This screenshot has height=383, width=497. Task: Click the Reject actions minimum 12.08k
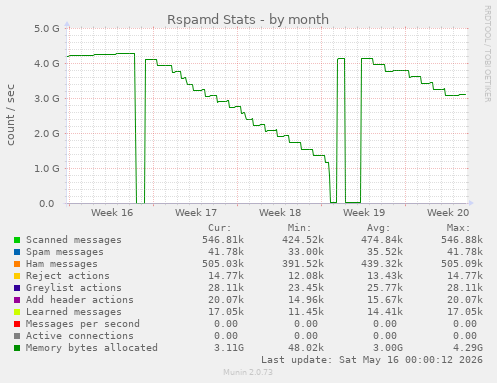click(x=306, y=276)
